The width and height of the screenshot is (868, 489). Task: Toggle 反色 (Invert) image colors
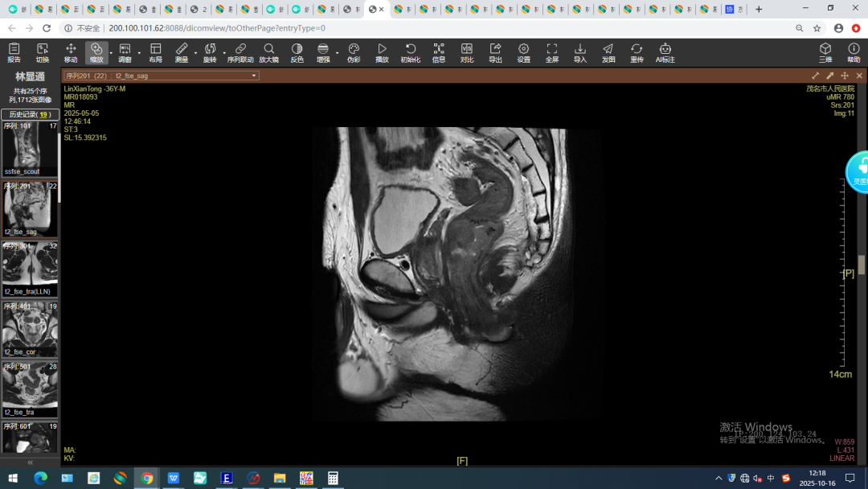pos(297,52)
